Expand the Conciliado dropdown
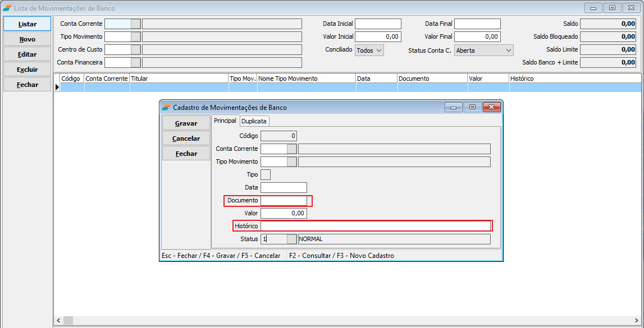The image size is (644, 328). click(369, 50)
